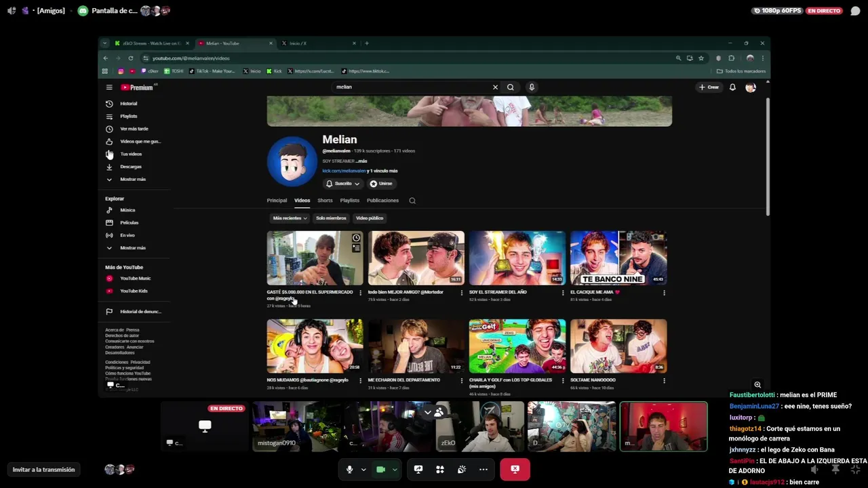The image size is (868, 488).
Task: Open the Más recientes sort dropdown
Action: (290, 218)
